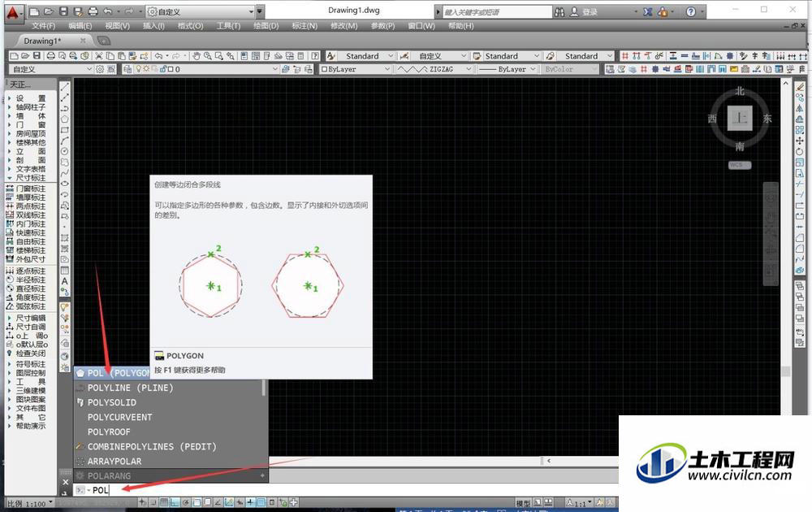Click the Move tool in modify toolbar

[800, 141]
